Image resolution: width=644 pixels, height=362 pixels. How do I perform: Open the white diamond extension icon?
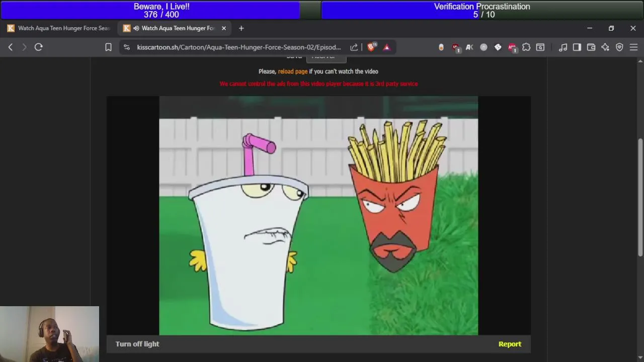point(498,47)
